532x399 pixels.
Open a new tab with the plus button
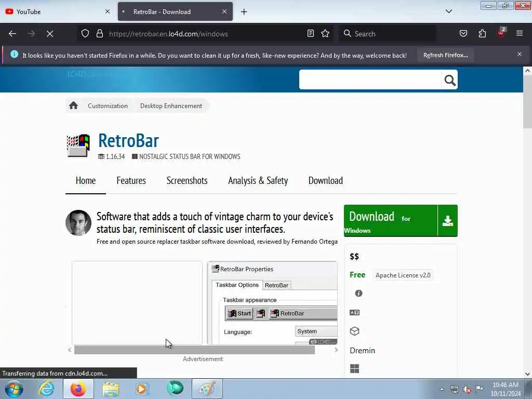click(x=244, y=12)
